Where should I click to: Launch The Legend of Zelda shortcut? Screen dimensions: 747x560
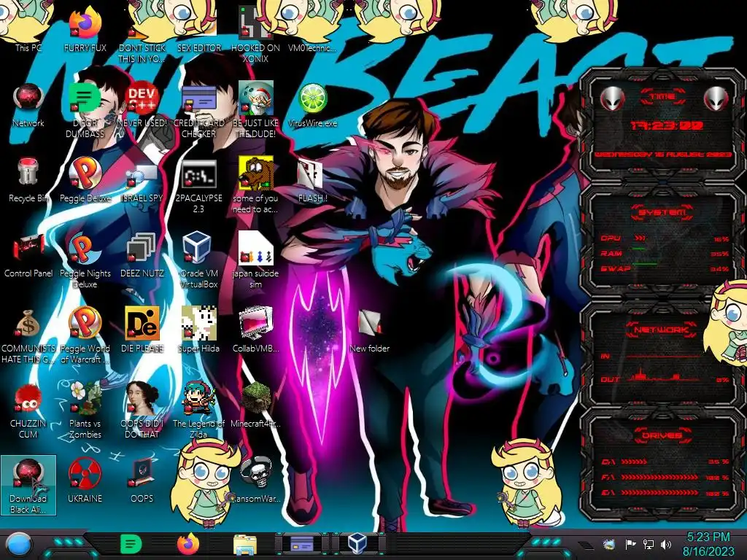198,411
